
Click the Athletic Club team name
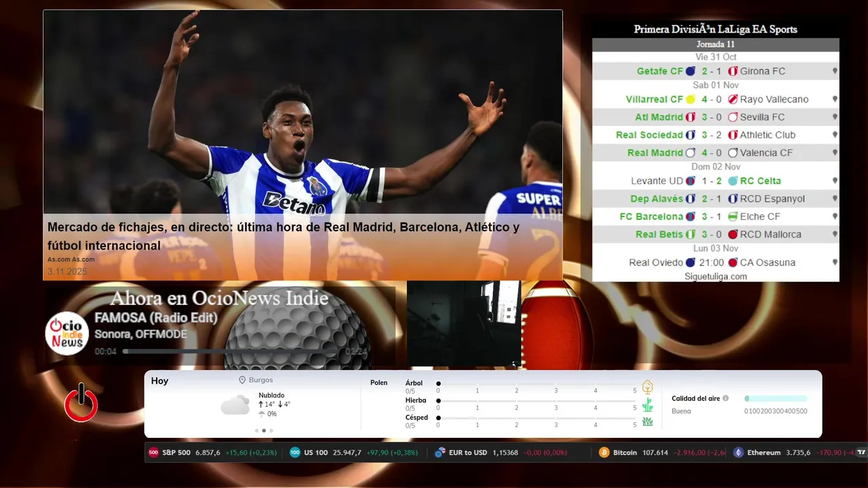coord(768,135)
